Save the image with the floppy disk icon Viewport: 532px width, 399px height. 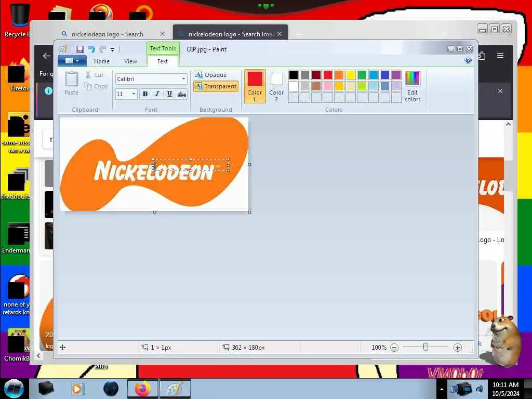coord(79,49)
